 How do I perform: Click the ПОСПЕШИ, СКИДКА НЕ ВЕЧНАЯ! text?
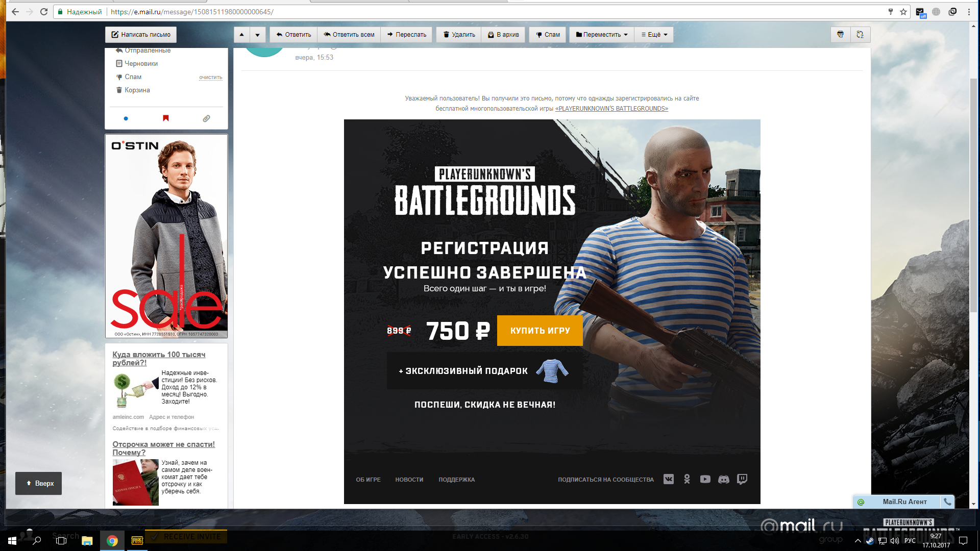coord(485,405)
